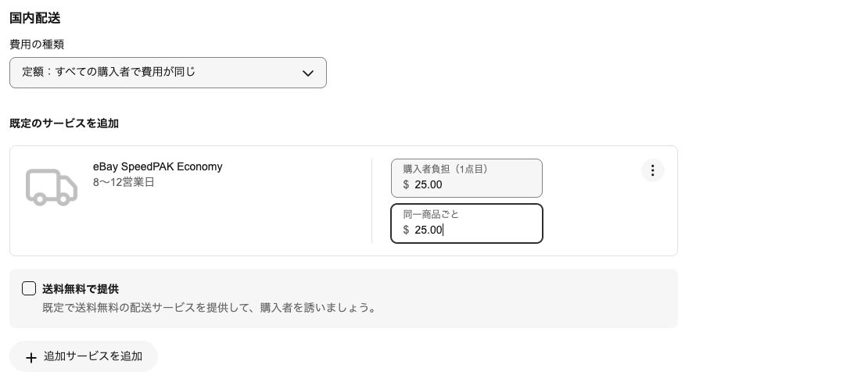This screenshot has height=386, width=868.
Task: Click the 既定で送料無料の配送サービス description text
Action: click(210, 308)
